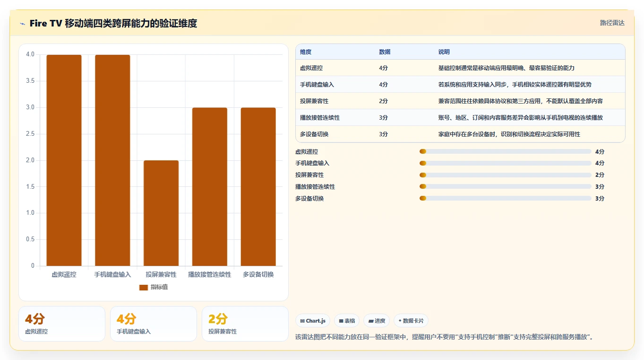
Task: Toggle the 指标值 legend color swatch
Action: (x=144, y=287)
